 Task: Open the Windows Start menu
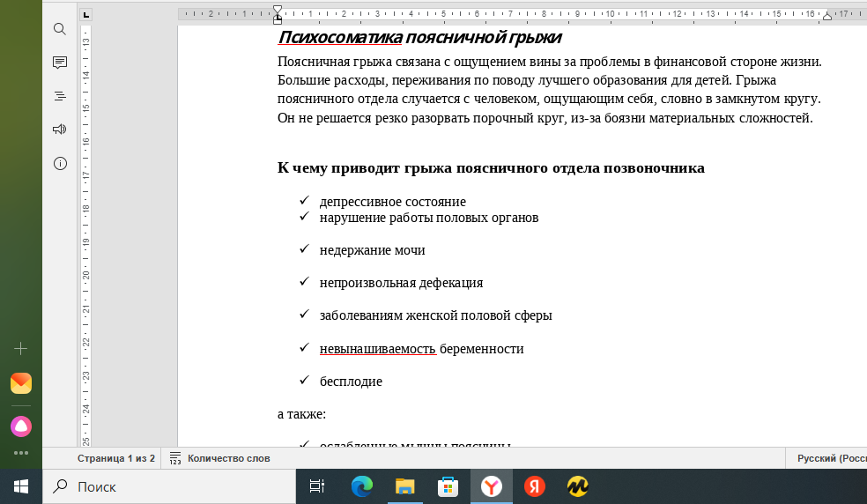(x=21, y=486)
